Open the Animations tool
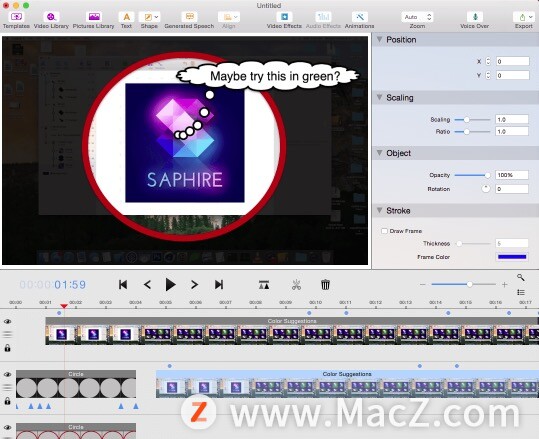Viewport: 539px width, 439px height. (360, 20)
